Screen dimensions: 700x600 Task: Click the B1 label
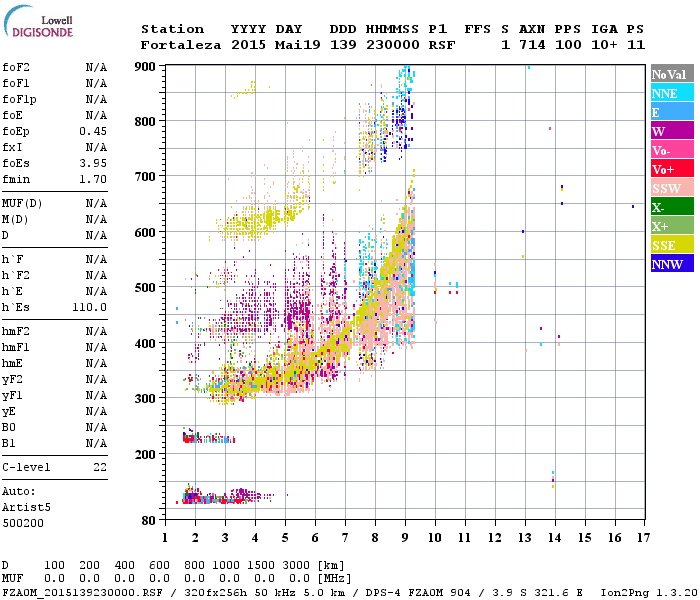8,443
